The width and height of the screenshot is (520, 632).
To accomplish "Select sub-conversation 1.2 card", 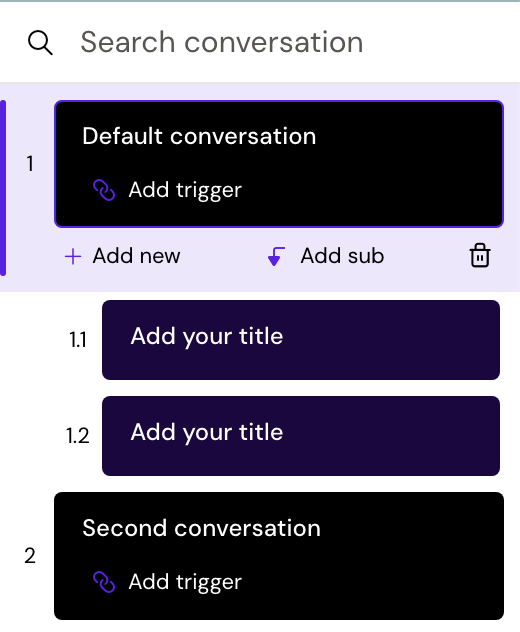I will tap(301, 436).
